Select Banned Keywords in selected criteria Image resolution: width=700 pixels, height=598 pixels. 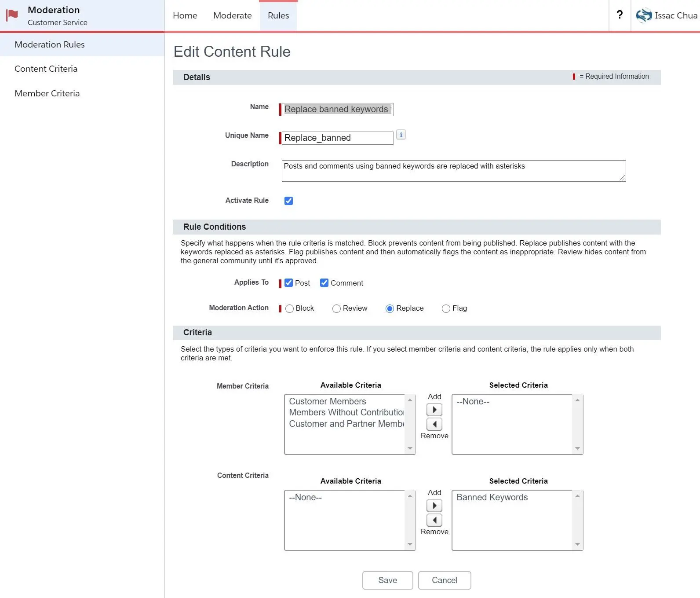[x=492, y=497]
